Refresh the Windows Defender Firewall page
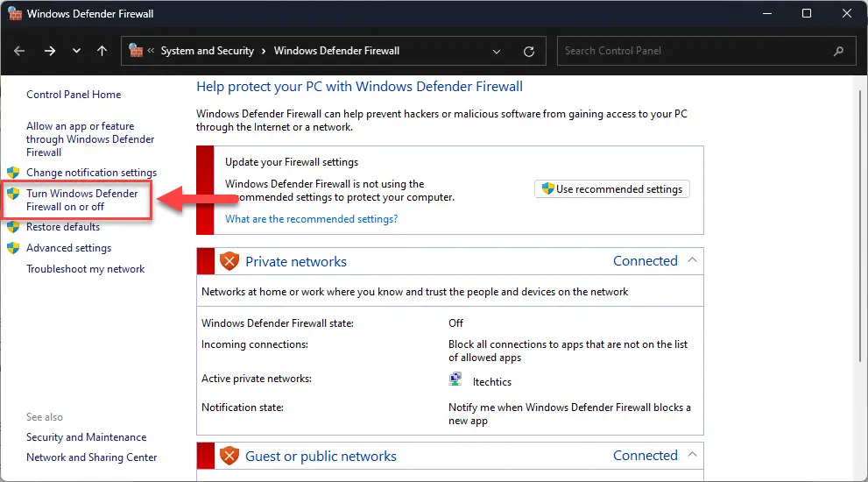Viewport: 868px width, 482px height. coord(529,52)
